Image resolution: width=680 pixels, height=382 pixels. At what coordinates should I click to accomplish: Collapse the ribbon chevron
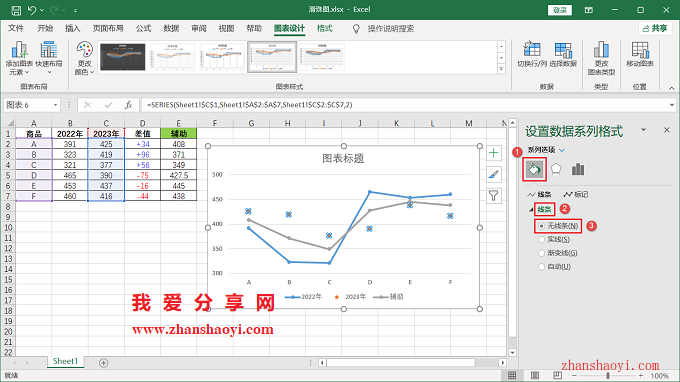[x=672, y=88]
